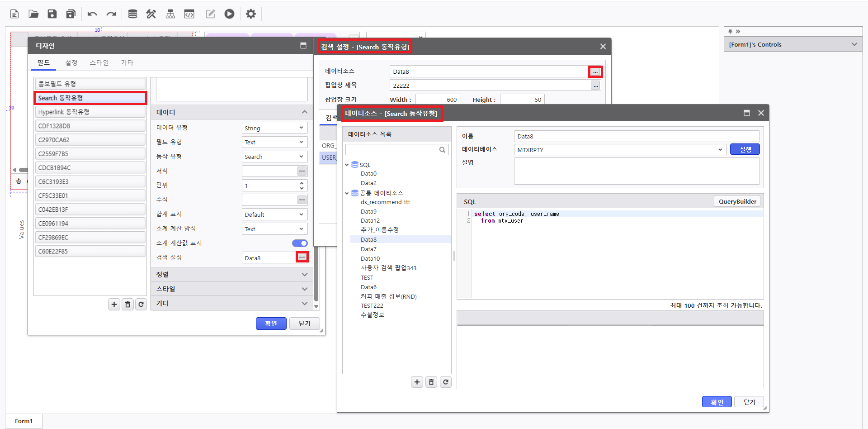This screenshot has width=868, height=429.
Task: Select the Form1 bottom tab
Action: [x=24, y=421]
